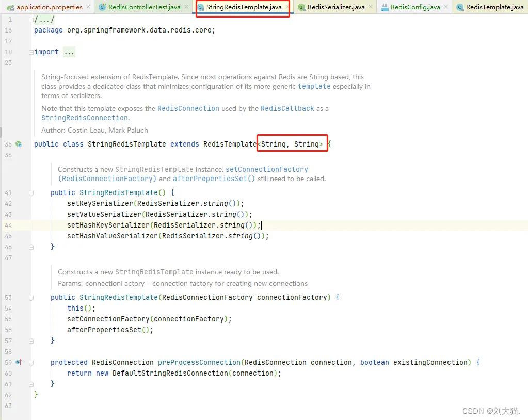Click the override gutter icon on line 59
Image resolution: width=528 pixels, height=420 pixels.
coord(19,362)
